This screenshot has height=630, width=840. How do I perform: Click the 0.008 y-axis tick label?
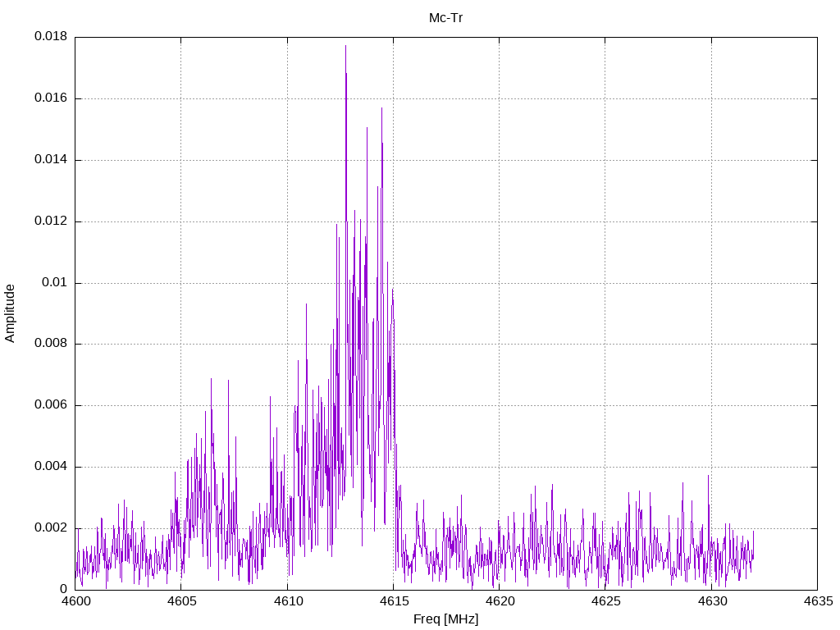coord(51,344)
